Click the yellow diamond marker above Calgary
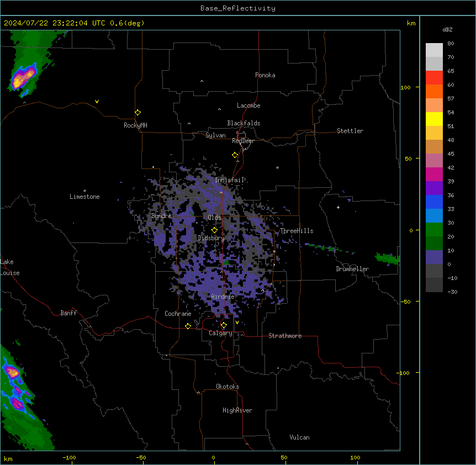 click(x=224, y=325)
